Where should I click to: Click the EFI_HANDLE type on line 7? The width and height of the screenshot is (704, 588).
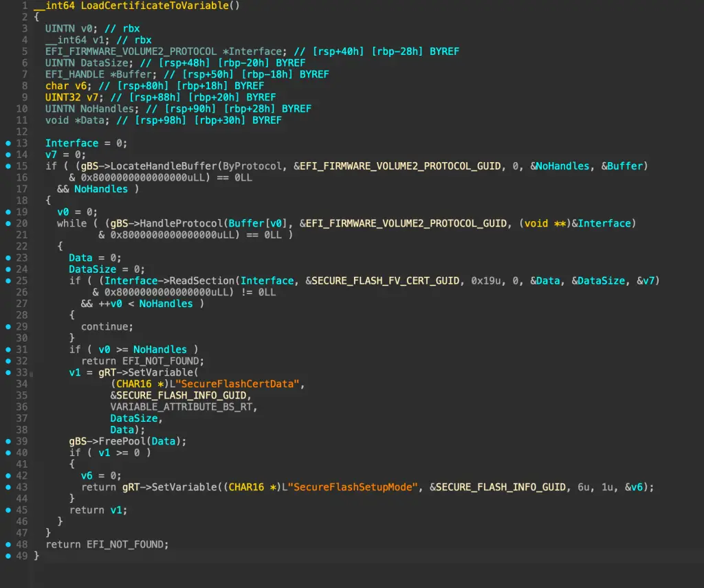[74, 74]
